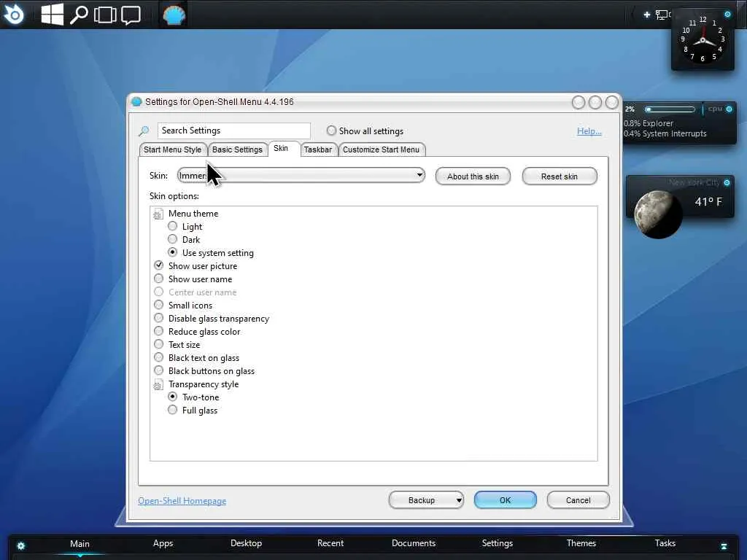Click the blue swirl logo in top-left corner
747x560 pixels.
(x=14, y=15)
